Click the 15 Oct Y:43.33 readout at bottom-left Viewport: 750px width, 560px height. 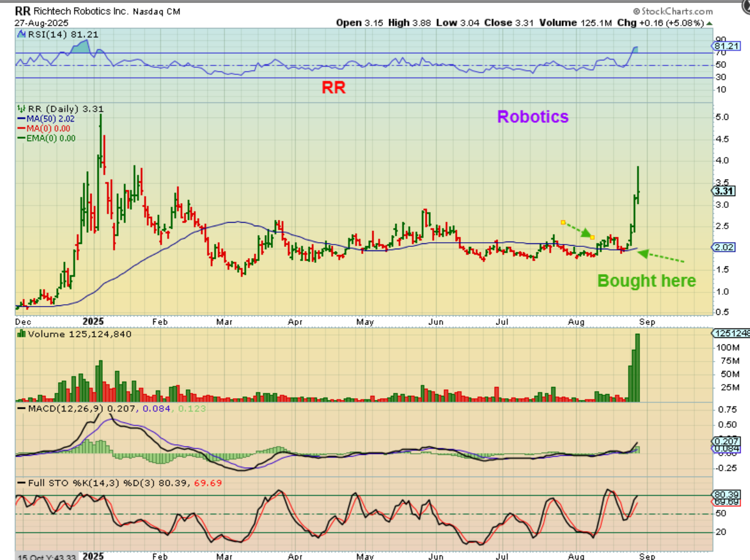46,556
